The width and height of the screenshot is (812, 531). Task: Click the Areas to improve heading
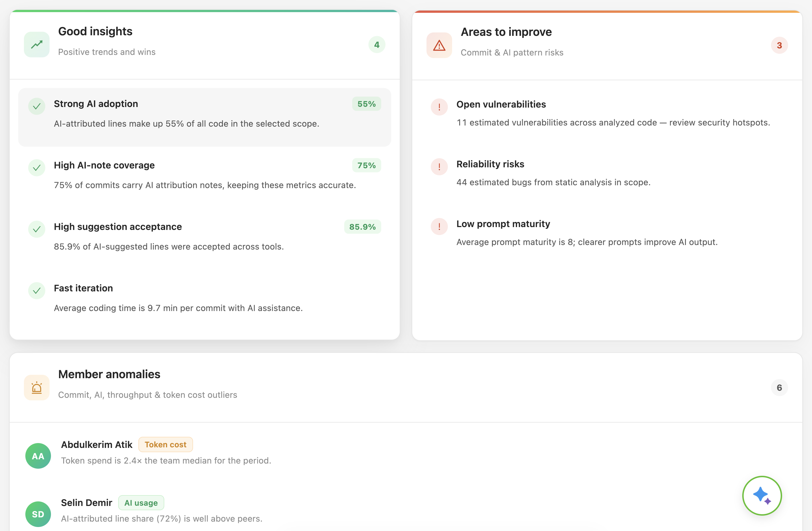coord(506,32)
